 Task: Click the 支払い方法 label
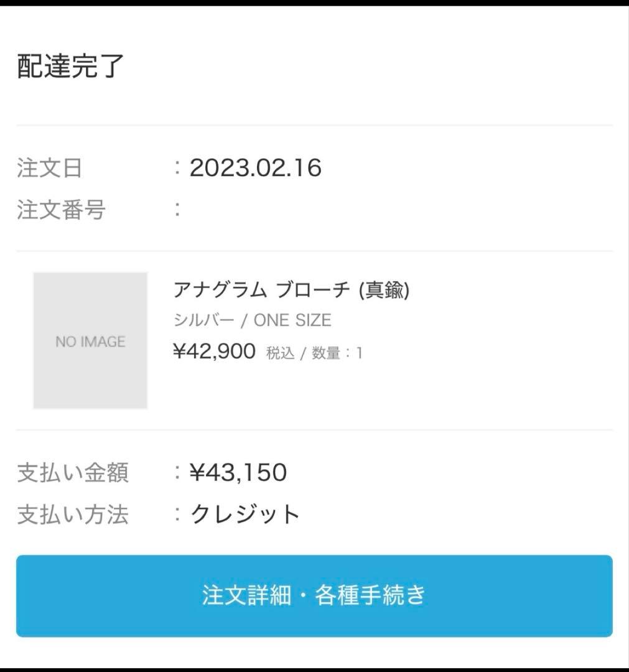pos(72,515)
